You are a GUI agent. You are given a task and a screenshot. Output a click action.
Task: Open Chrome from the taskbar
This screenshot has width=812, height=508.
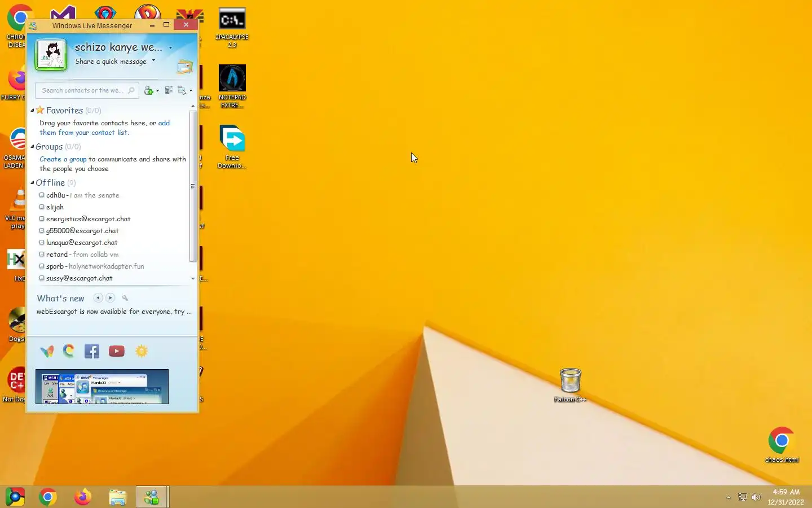pyautogui.click(x=48, y=497)
